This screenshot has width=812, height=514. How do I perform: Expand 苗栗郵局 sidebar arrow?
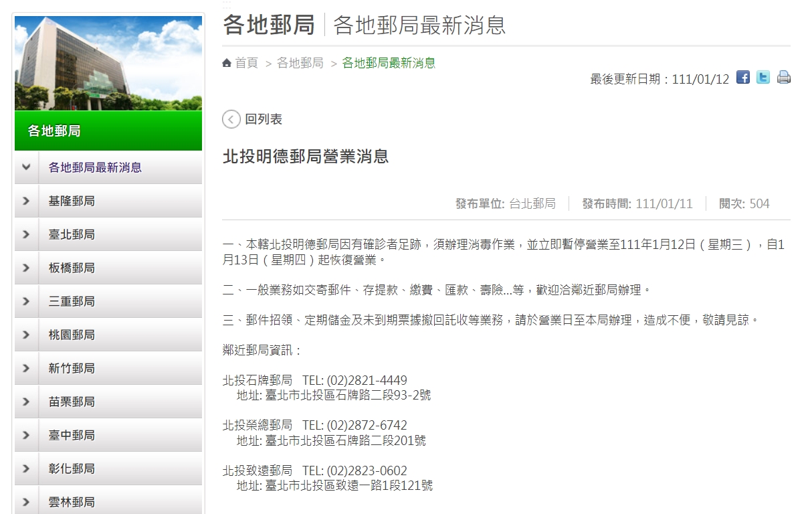pyautogui.click(x=26, y=402)
